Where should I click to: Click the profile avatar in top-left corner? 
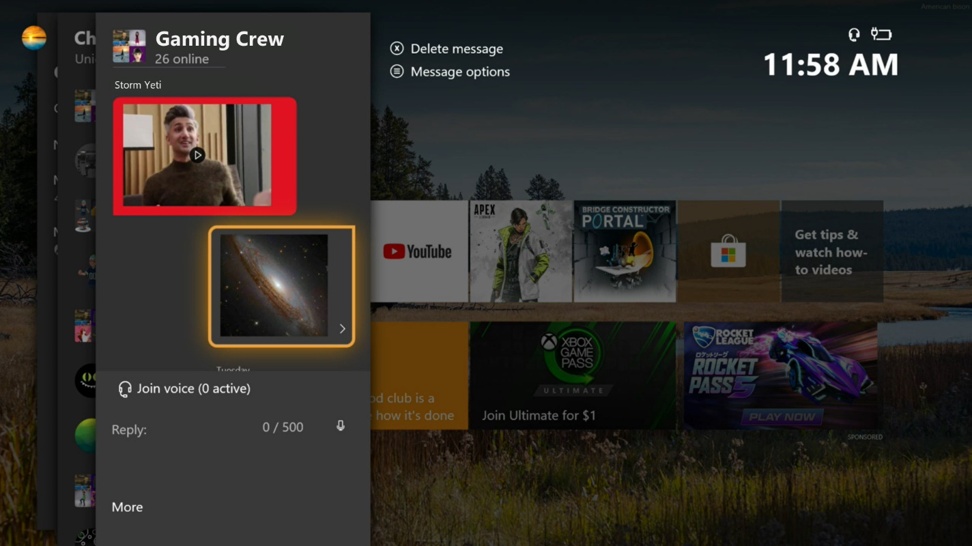(x=34, y=39)
